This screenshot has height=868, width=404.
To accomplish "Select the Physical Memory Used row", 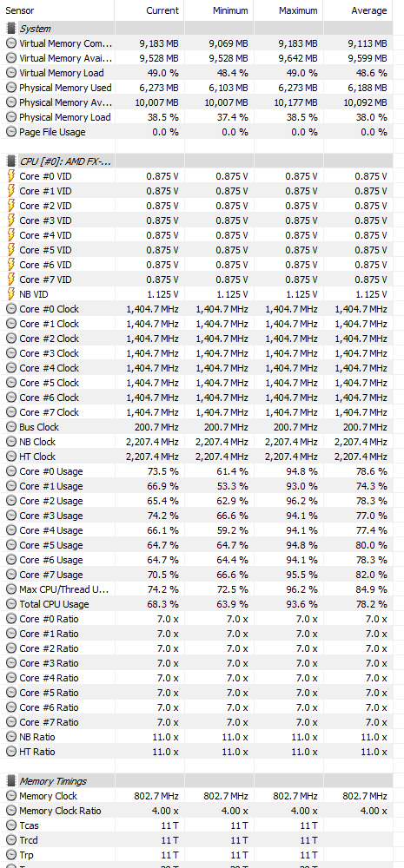I will [x=196, y=88].
